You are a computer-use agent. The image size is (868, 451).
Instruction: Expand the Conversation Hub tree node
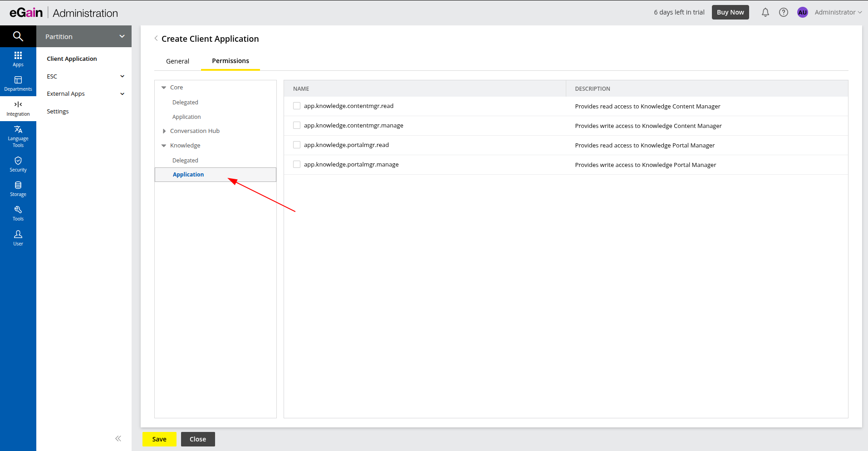pos(165,131)
